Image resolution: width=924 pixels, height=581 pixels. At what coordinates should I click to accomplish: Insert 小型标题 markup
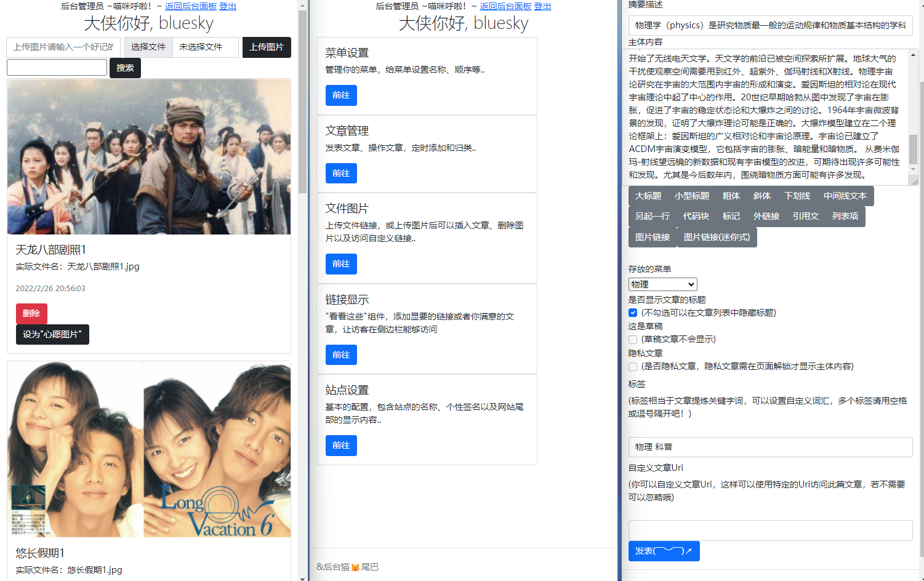click(x=692, y=196)
